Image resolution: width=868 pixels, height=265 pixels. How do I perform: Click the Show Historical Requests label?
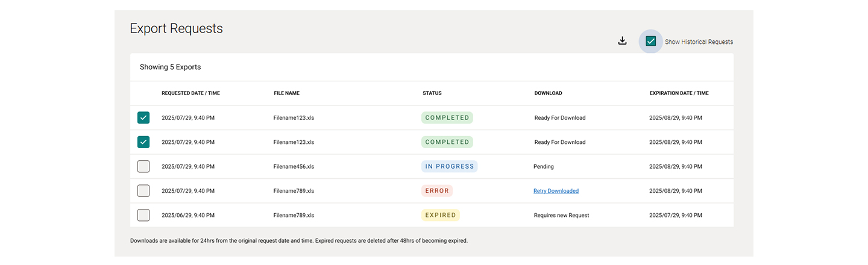point(699,42)
